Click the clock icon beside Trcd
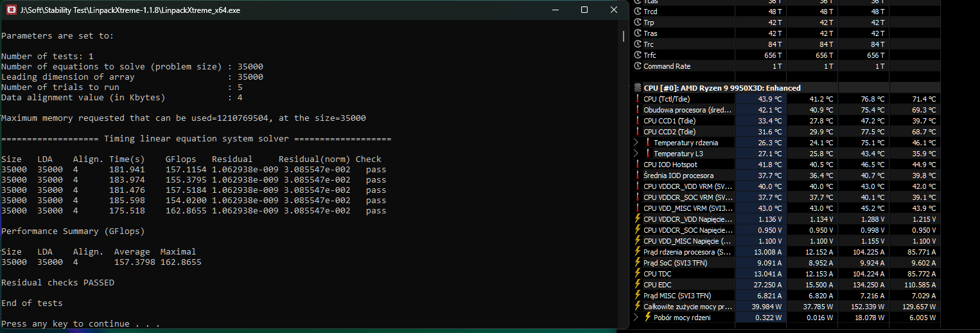980x333 pixels. [x=638, y=12]
